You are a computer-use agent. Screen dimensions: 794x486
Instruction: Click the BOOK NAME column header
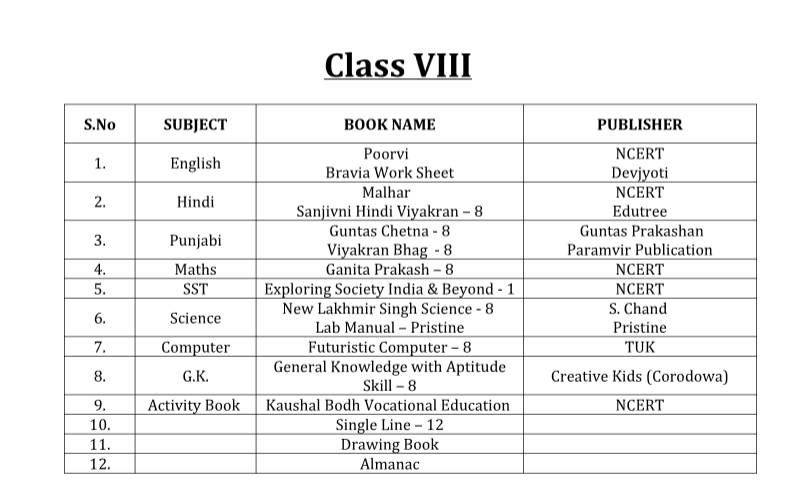pos(389,125)
